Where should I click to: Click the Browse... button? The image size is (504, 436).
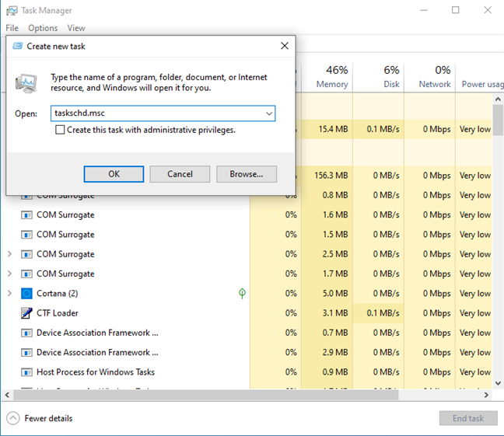click(x=247, y=174)
